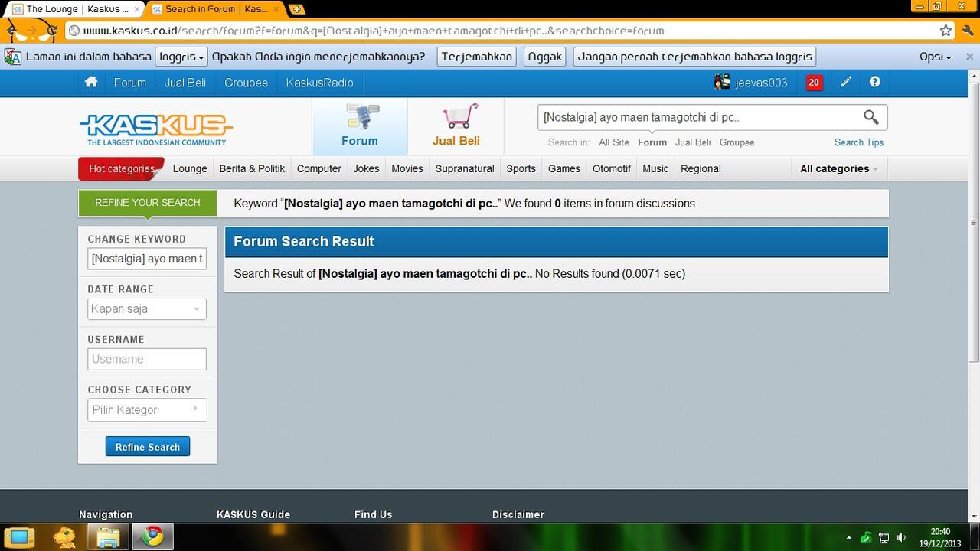
Task: Select the large Forum tab
Action: click(x=359, y=126)
